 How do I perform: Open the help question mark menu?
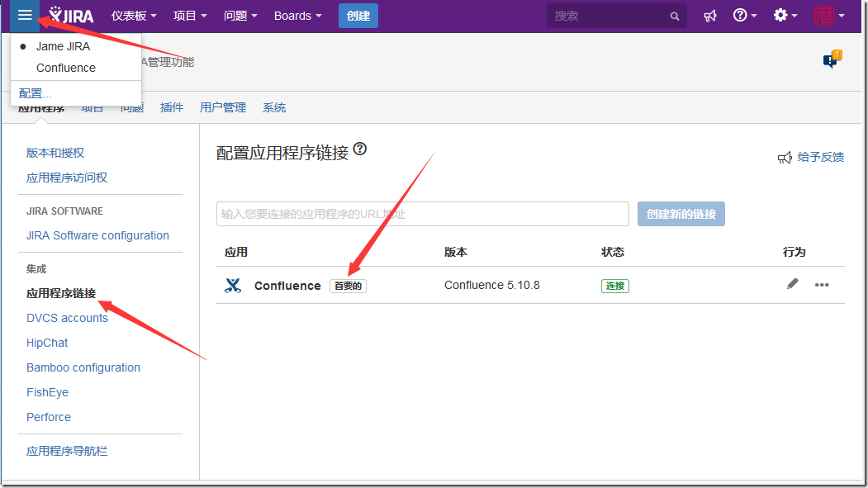click(x=745, y=16)
